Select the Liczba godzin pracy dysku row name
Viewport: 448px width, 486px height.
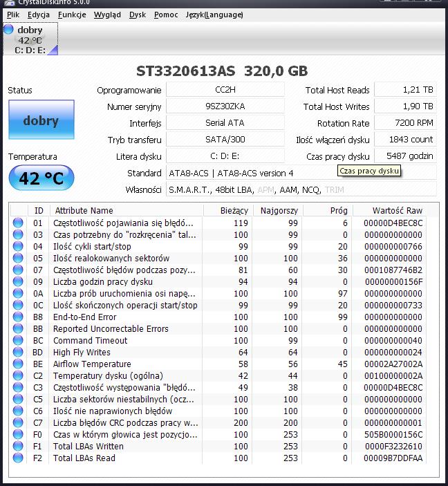coord(103,282)
